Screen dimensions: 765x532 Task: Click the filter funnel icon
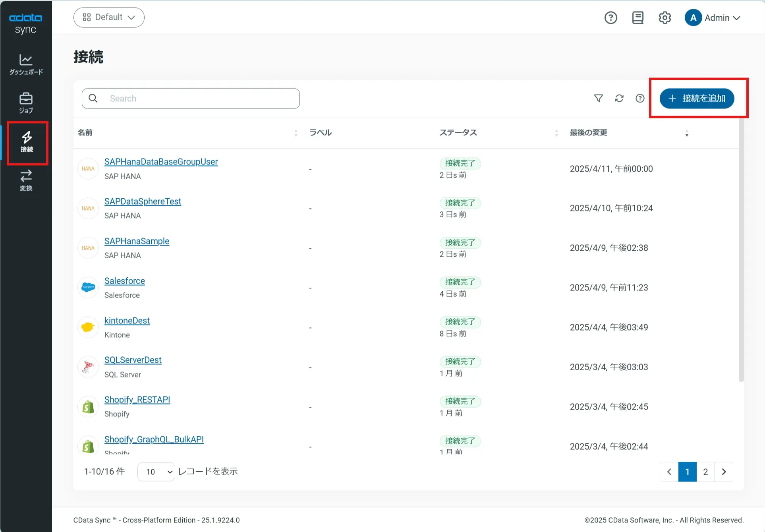(598, 98)
